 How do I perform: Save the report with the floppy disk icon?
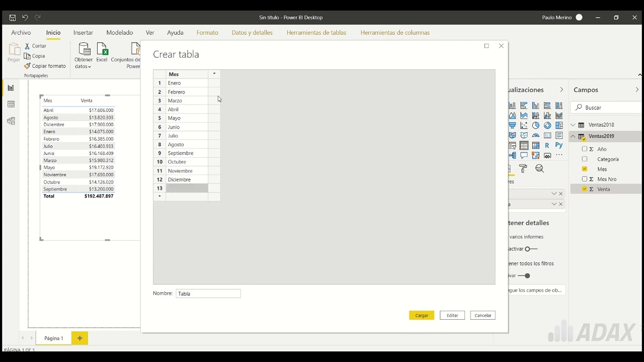[x=13, y=18]
